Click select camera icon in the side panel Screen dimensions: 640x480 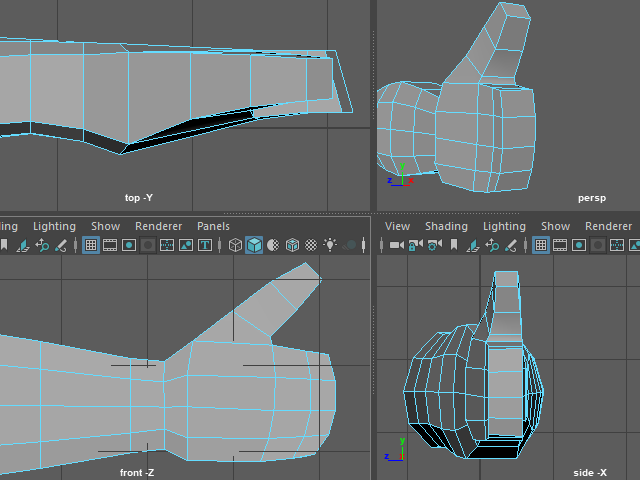pos(396,245)
